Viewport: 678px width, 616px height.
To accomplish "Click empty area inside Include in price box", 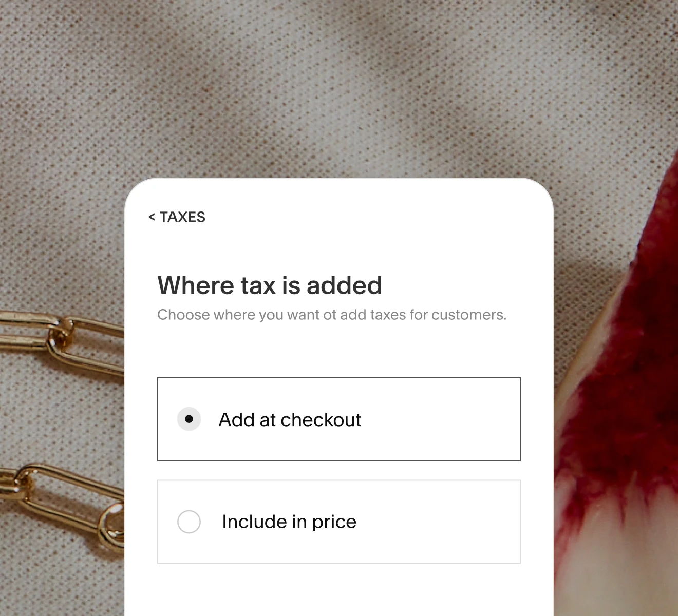I will pyautogui.click(x=442, y=522).
